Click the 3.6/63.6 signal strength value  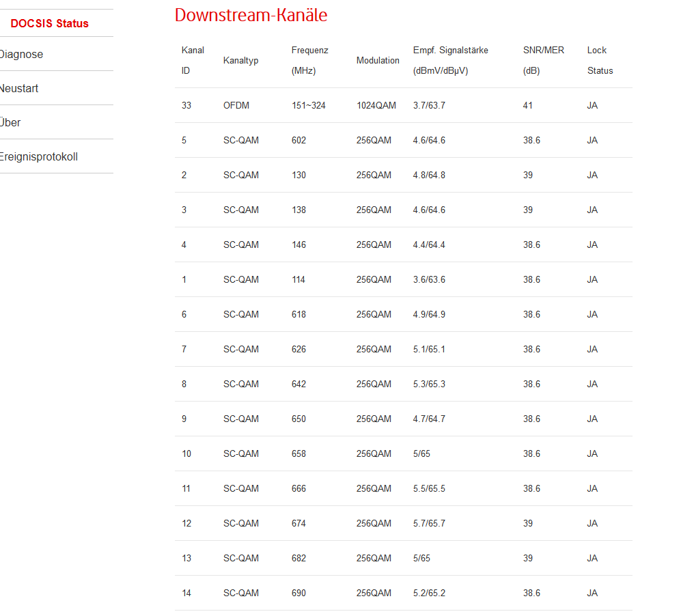click(429, 279)
